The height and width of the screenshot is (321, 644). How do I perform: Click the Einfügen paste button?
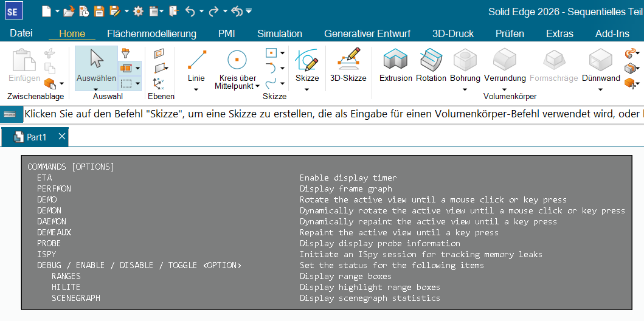25,66
